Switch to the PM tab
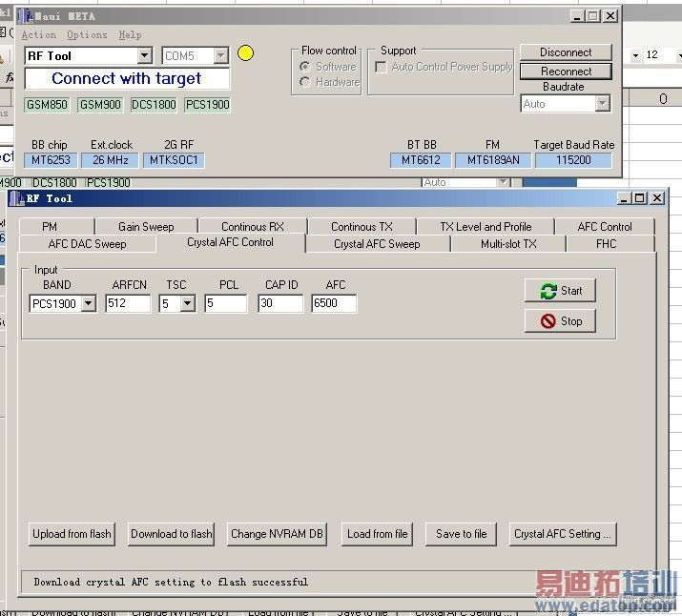Viewport: 682px width, 616px height. click(56, 227)
